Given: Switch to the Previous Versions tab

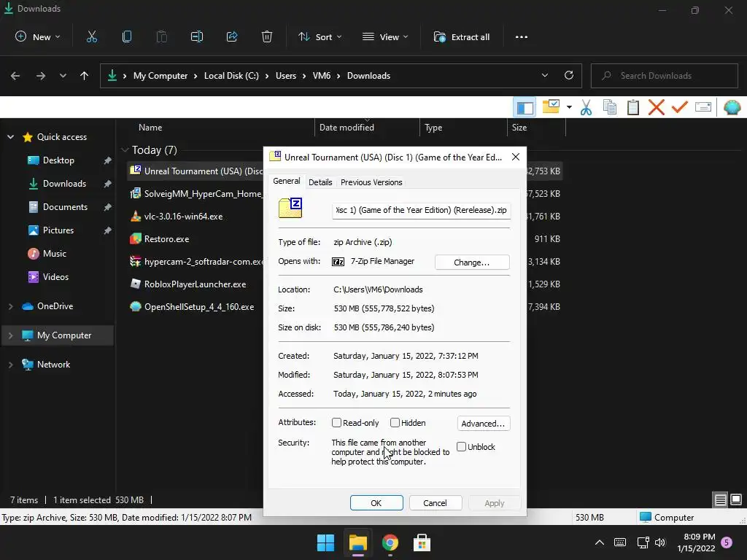Looking at the screenshot, I should [x=371, y=182].
